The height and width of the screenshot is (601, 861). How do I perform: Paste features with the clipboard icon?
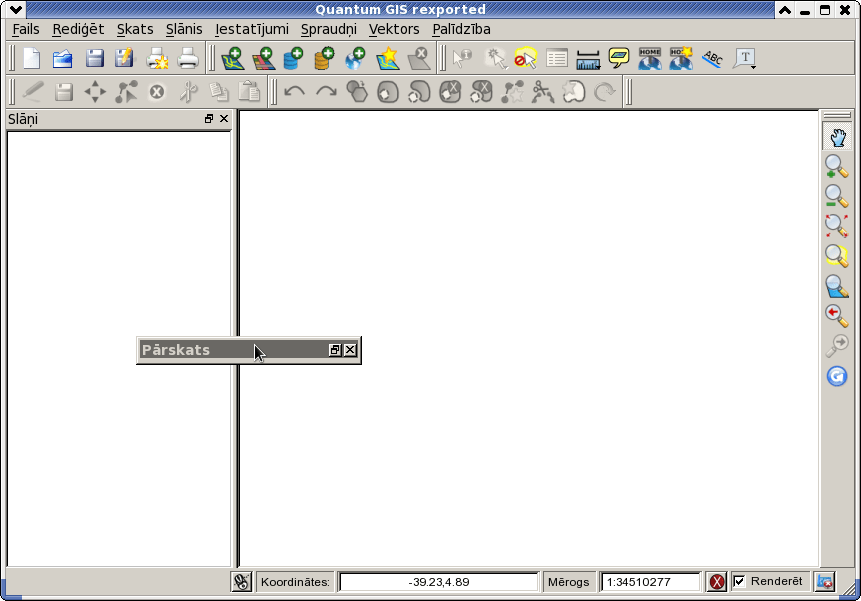[x=249, y=92]
